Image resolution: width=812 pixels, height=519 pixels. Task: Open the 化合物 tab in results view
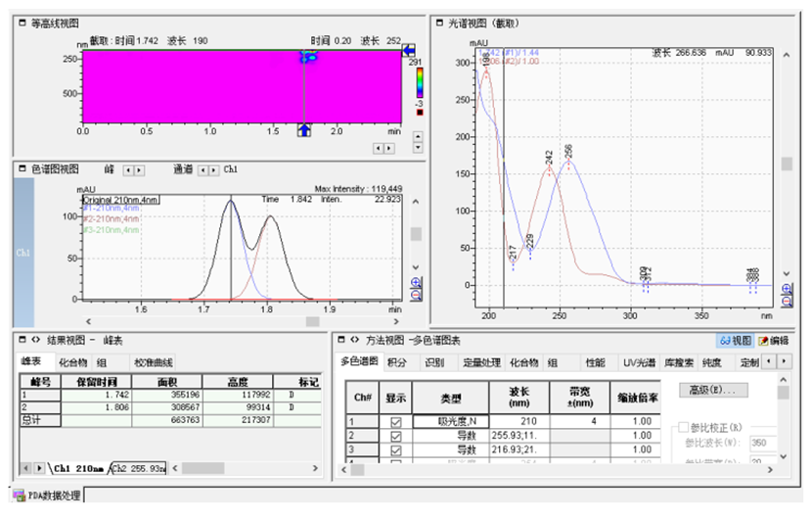72,362
